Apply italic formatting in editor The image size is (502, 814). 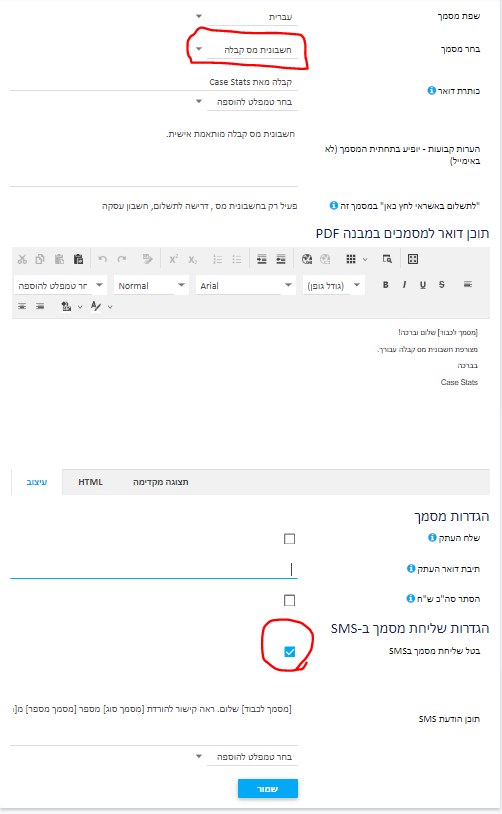pos(404,284)
